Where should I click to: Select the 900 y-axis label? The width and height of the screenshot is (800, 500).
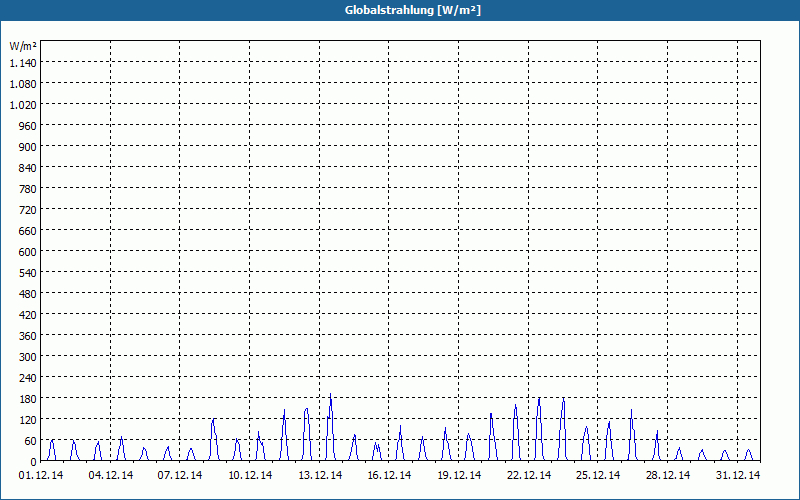click(28, 147)
